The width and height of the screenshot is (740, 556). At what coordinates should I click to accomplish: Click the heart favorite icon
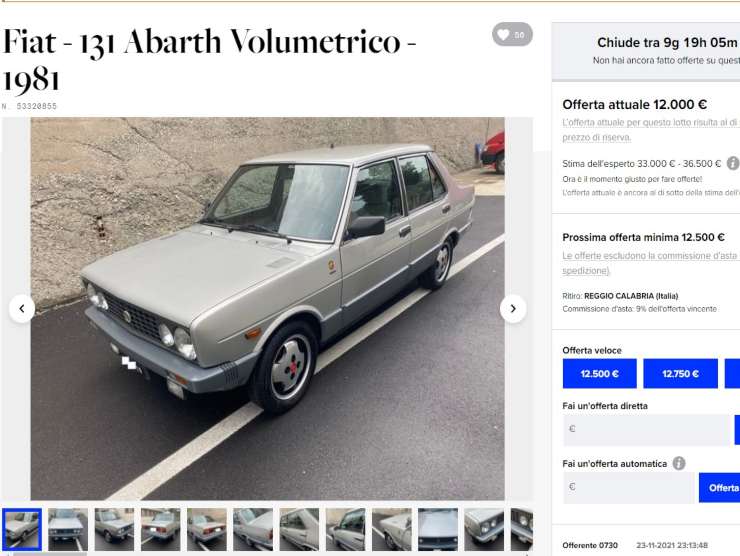click(504, 34)
